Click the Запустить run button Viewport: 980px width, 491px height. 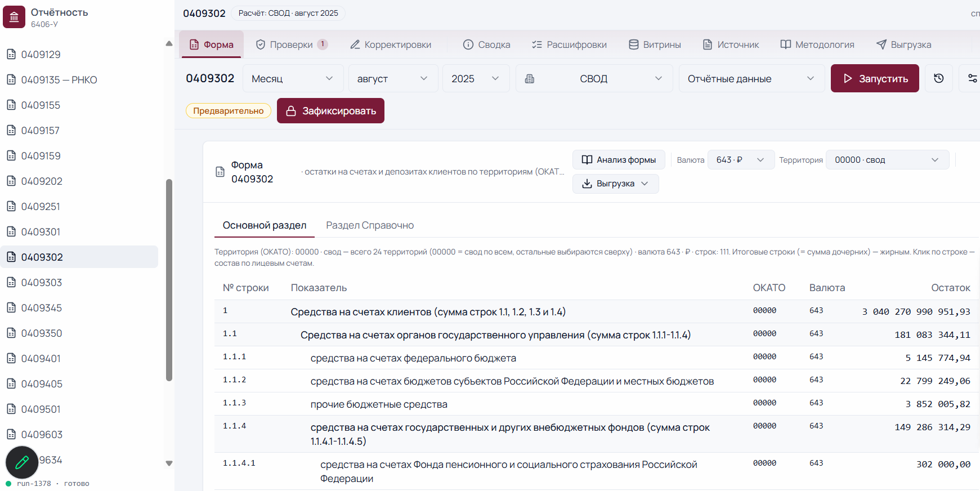tap(875, 78)
